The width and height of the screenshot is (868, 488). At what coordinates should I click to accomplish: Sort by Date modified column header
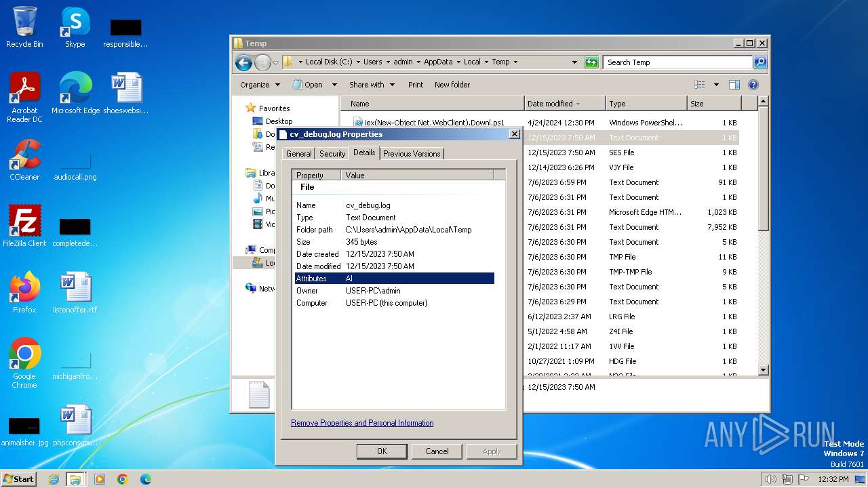[x=565, y=104]
